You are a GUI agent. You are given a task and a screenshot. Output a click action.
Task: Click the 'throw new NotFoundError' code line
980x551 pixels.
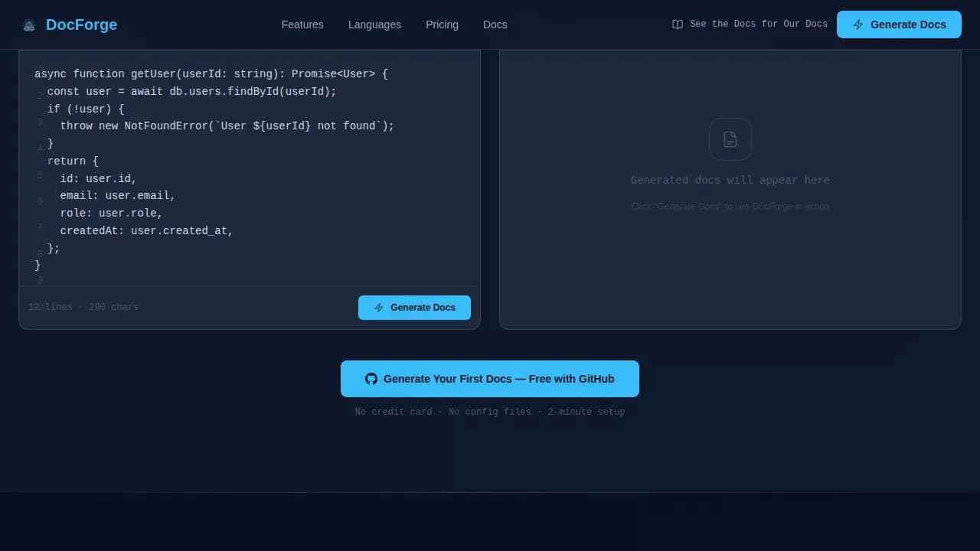(x=227, y=126)
